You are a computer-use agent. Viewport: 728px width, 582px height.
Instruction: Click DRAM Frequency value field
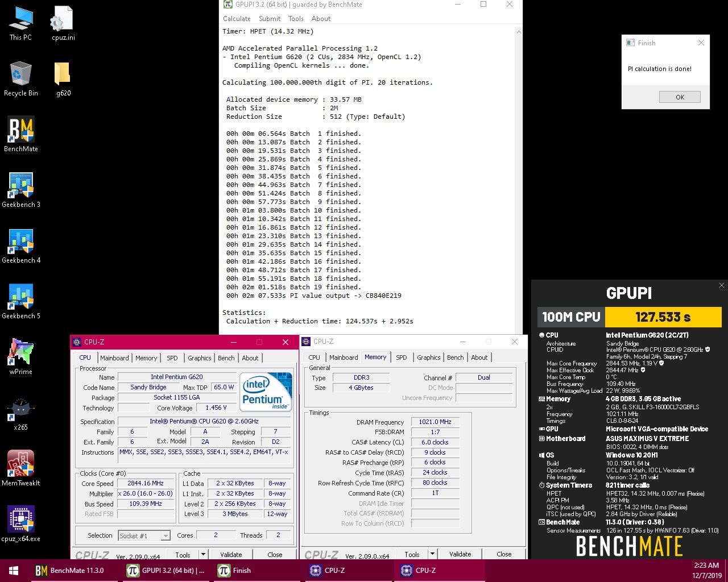click(435, 422)
